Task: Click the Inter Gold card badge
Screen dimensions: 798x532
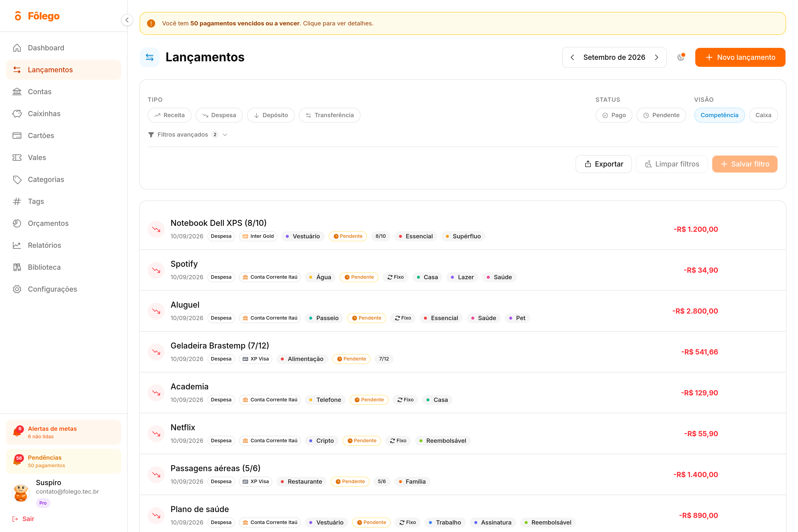Action: 258,236
